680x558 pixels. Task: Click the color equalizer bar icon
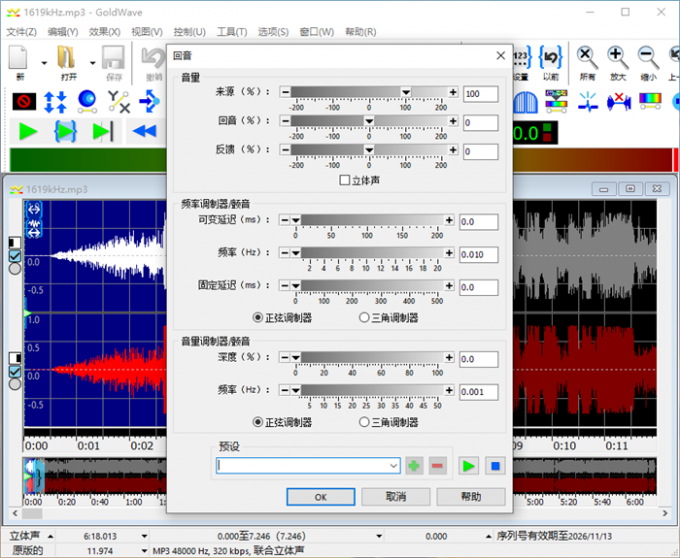[x=650, y=101]
